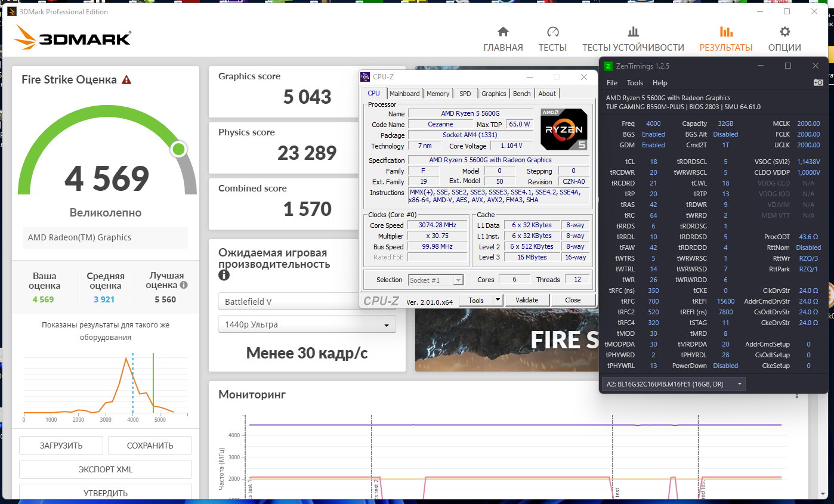The image size is (834, 504).
Task: Open the three-dot menu in Мониторинг panel
Action: point(796,394)
